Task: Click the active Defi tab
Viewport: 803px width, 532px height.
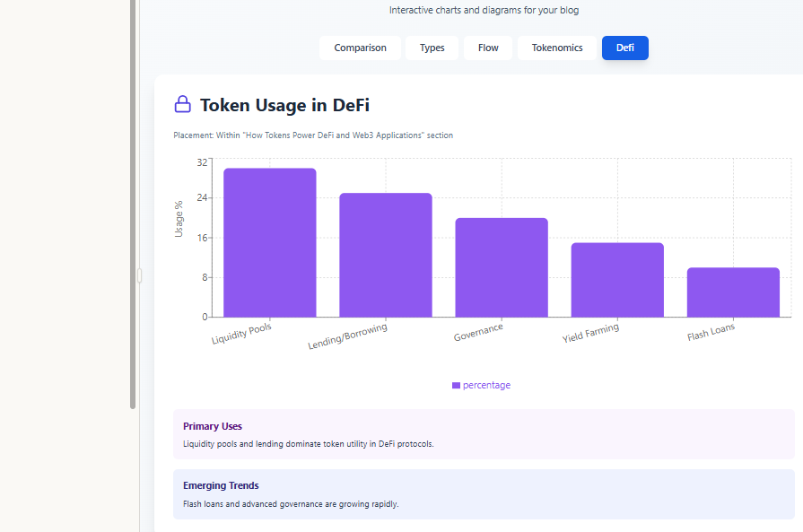Action: pos(624,48)
